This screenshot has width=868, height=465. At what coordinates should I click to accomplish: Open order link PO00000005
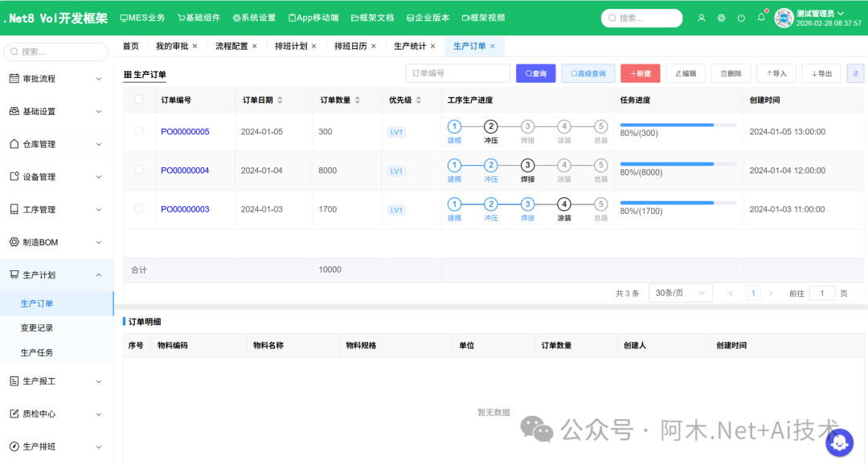point(184,132)
